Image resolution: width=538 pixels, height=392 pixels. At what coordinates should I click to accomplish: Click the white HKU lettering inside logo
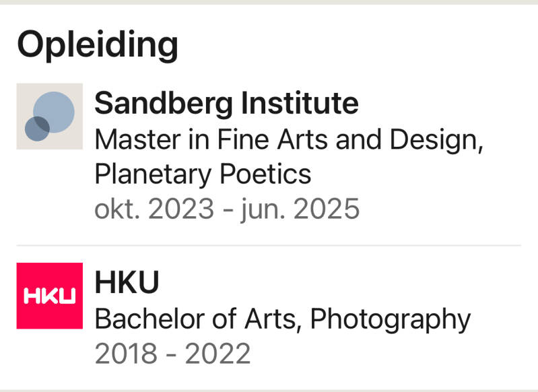click(x=49, y=296)
